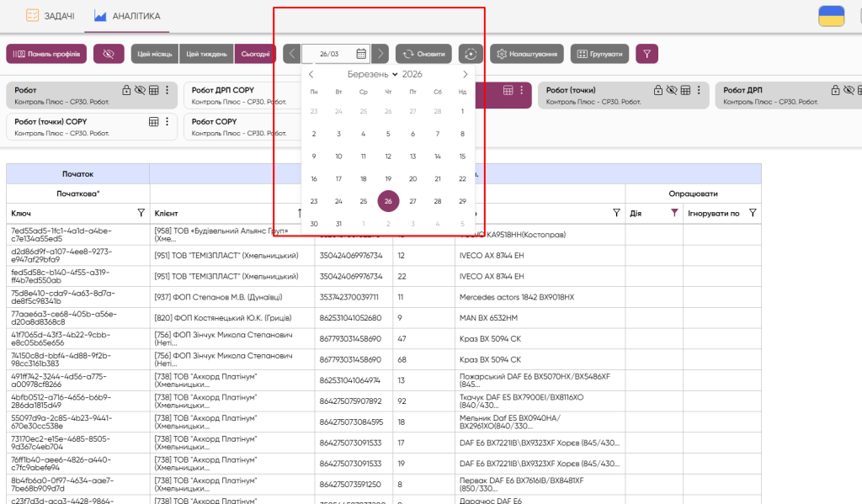Image resolution: width=862 pixels, height=504 pixels.
Task: Open three-dots menu on Робот (точки) COPY card
Action: coord(168,121)
